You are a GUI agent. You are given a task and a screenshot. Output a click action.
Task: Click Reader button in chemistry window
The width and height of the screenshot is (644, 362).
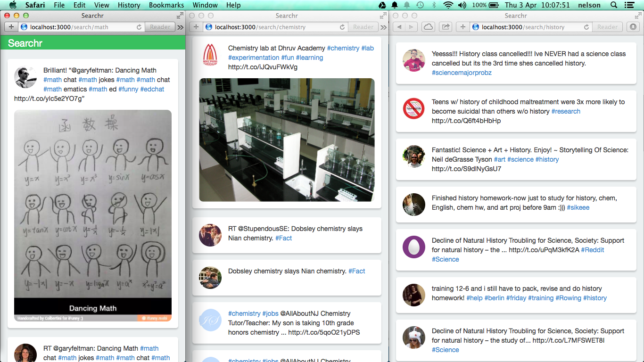point(363,27)
